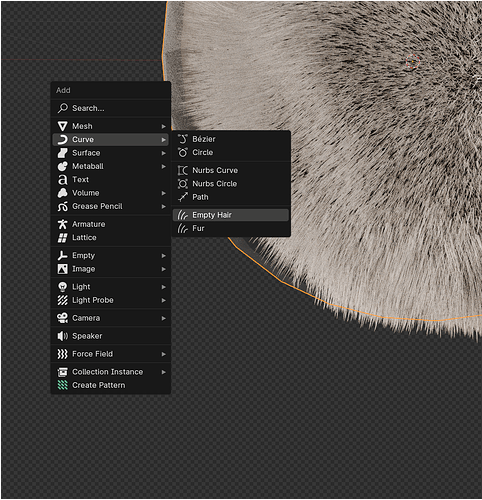Image resolution: width=482 pixels, height=500 pixels.
Task: Expand the Collection Instance submenu arrow
Action: click(164, 372)
